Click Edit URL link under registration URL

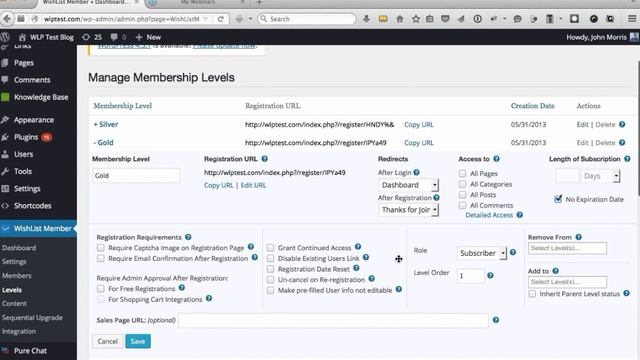(253, 185)
